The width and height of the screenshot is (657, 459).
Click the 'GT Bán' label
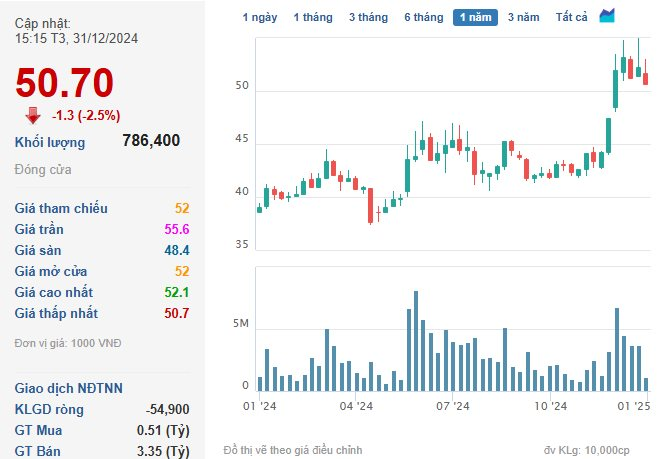point(37,451)
